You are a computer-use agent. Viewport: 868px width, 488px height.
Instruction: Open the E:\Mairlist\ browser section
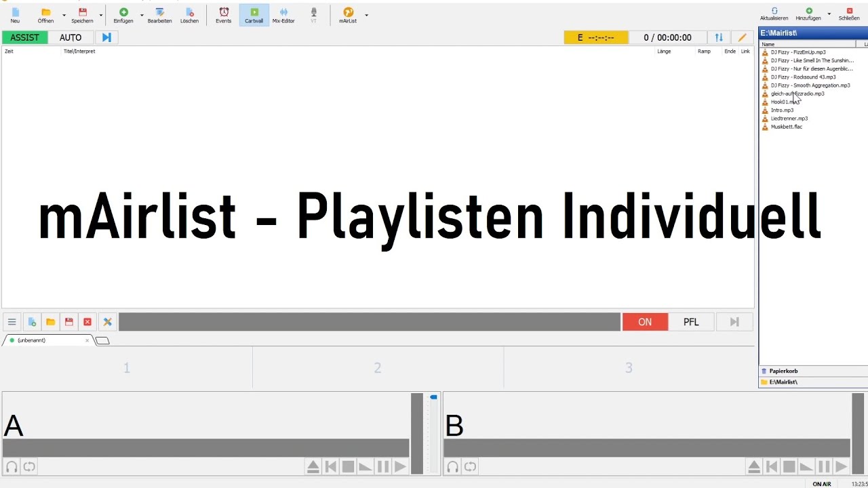tap(813, 382)
